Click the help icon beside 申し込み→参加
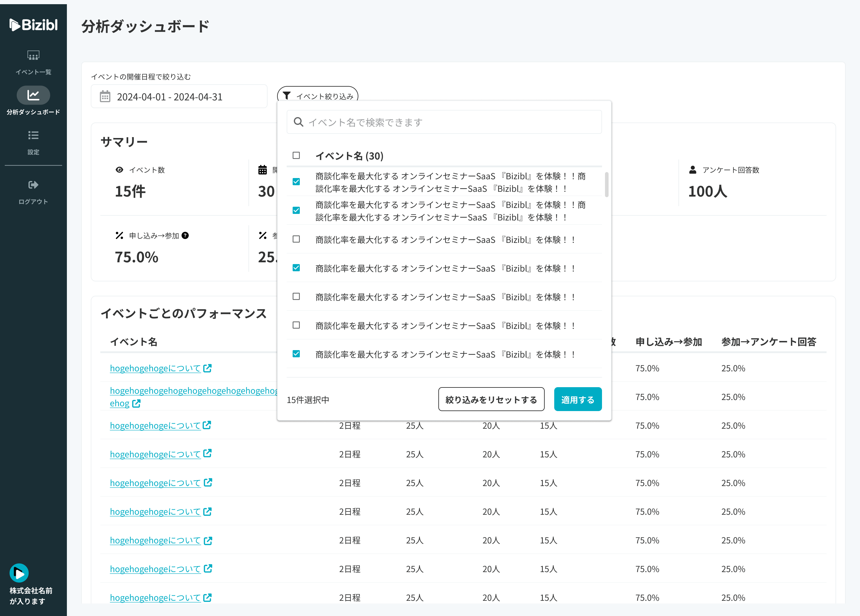Viewport: 860px width, 616px height. pos(185,235)
